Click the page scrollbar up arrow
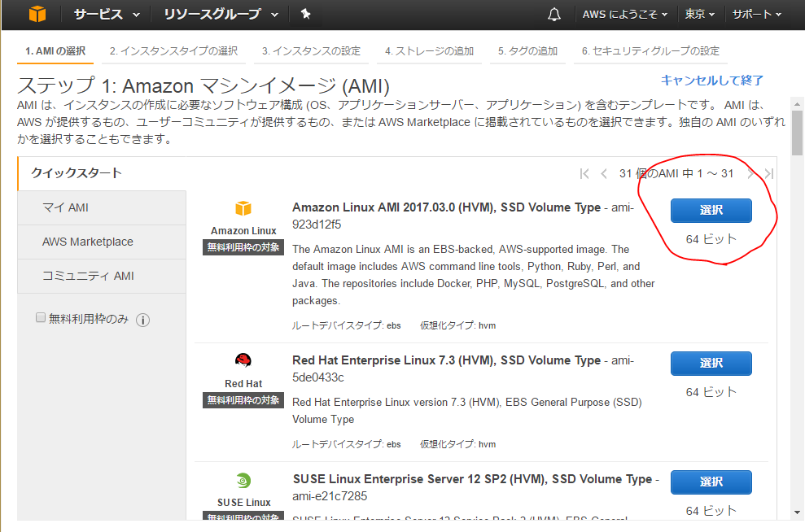This screenshot has width=805, height=532. coord(797,104)
